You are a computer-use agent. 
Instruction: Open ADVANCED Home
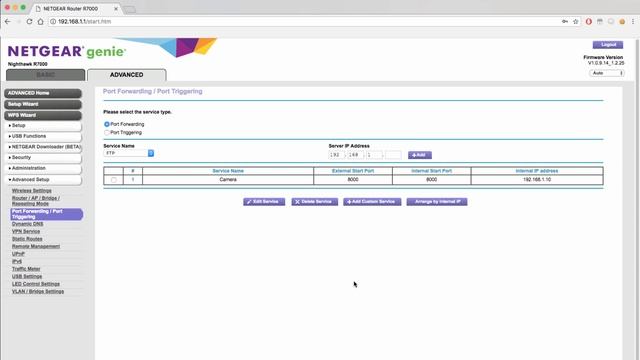[43, 93]
